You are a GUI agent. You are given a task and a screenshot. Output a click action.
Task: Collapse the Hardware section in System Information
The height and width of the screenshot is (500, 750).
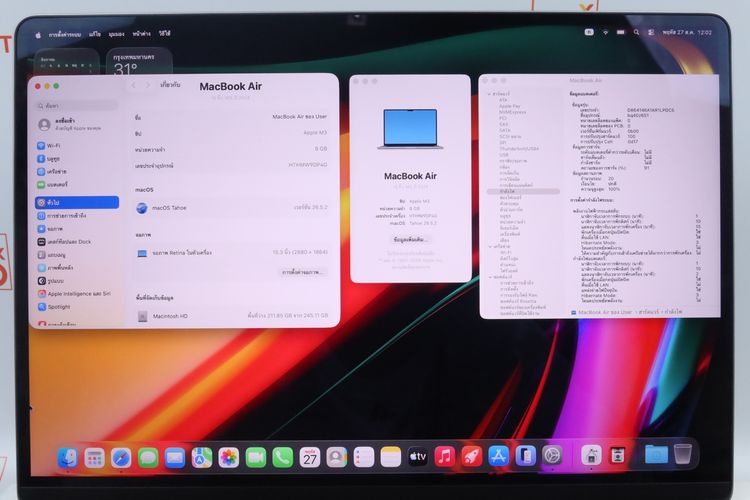pos(489,94)
